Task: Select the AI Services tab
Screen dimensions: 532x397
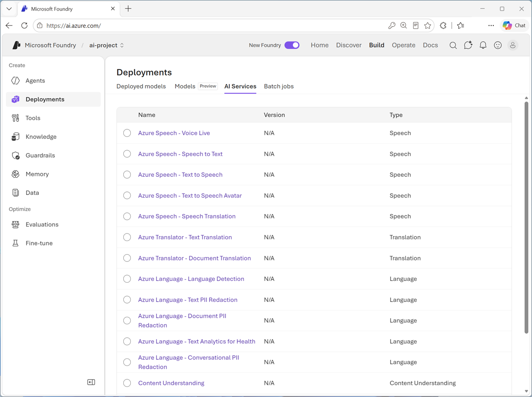Action: pyautogui.click(x=240, y=86)
